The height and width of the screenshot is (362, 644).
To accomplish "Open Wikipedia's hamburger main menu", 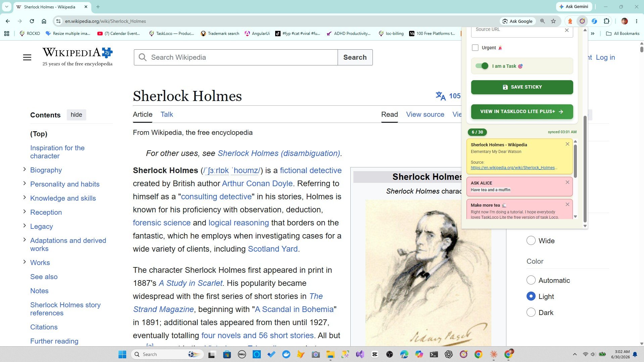I will [x=27, y=57].
